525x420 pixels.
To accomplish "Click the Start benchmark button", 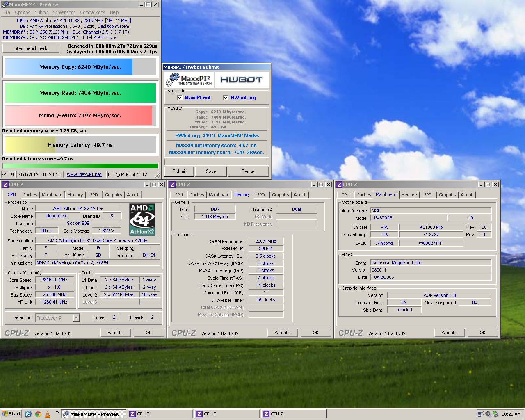I will pos(31,48).
